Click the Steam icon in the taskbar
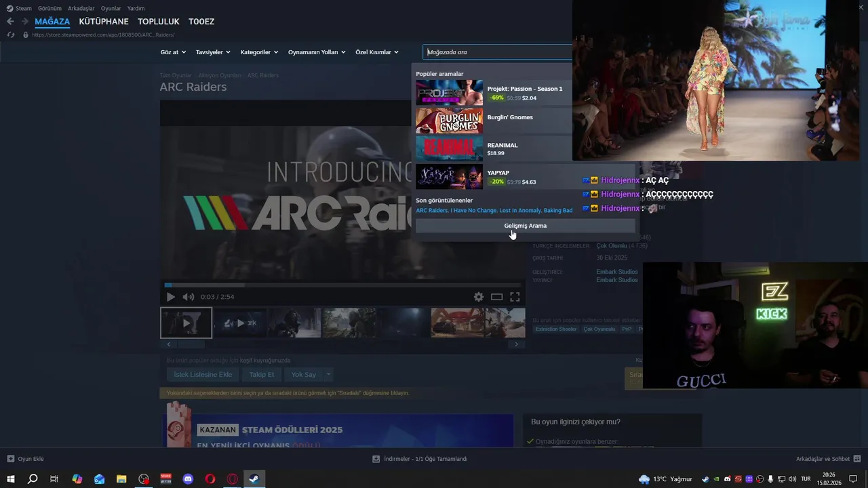This screenshot has height=488, width=868. point(254,479)
